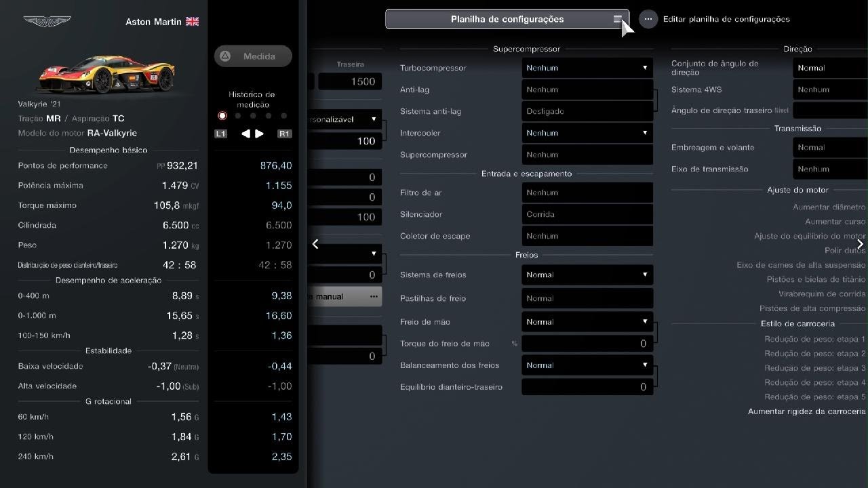Select Aumentar diâmetro engine tuning

[829, 207]
